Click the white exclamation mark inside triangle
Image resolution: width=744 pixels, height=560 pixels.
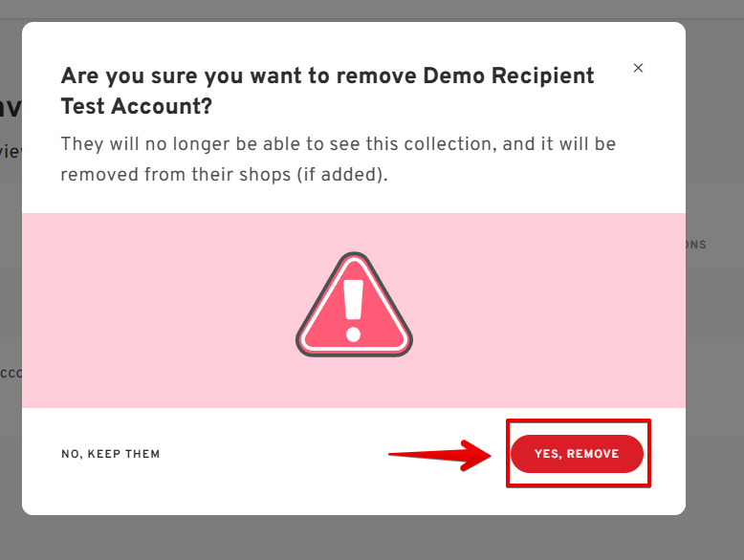pyautogui.click(x=354, y=311)
